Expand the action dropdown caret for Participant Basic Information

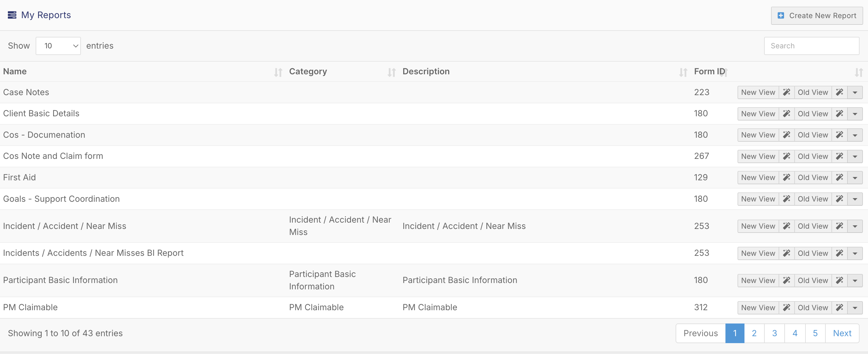click(x=855, y=281)
